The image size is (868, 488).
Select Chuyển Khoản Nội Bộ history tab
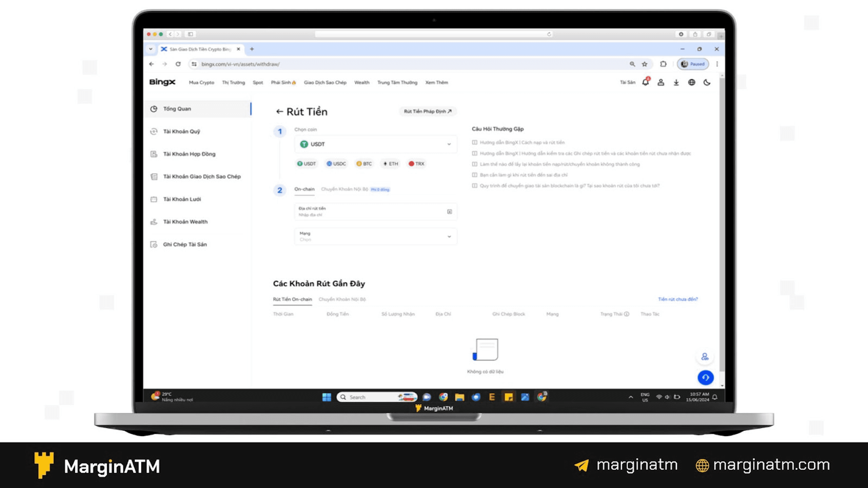coord(342,299)
